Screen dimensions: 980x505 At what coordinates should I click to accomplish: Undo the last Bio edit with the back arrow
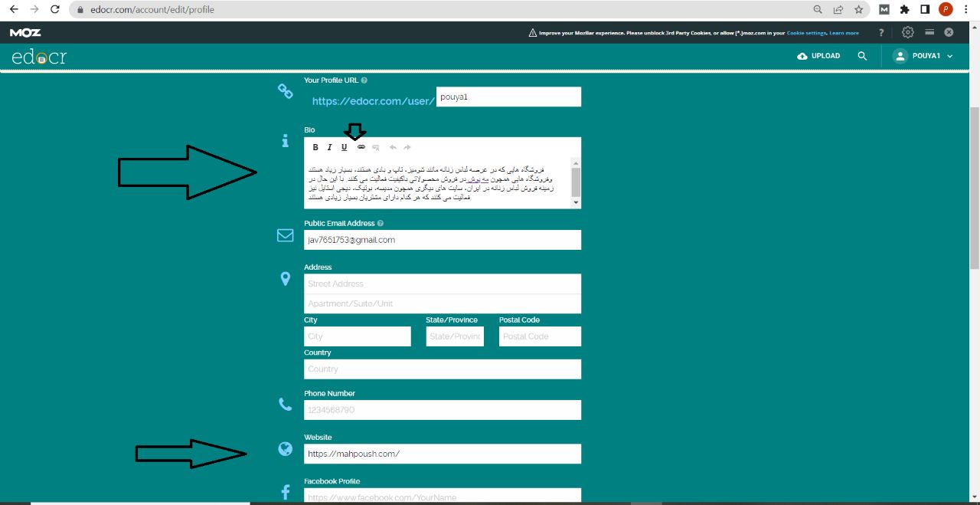392,147
